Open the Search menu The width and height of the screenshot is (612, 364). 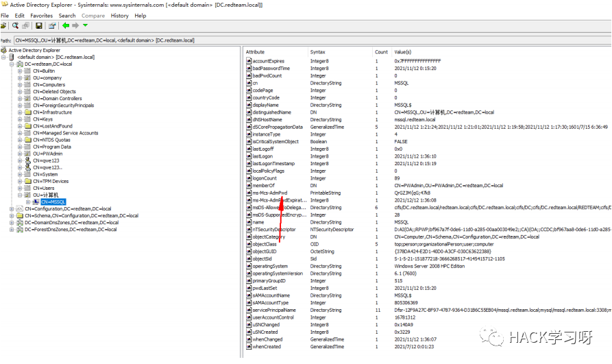point(67,16)
